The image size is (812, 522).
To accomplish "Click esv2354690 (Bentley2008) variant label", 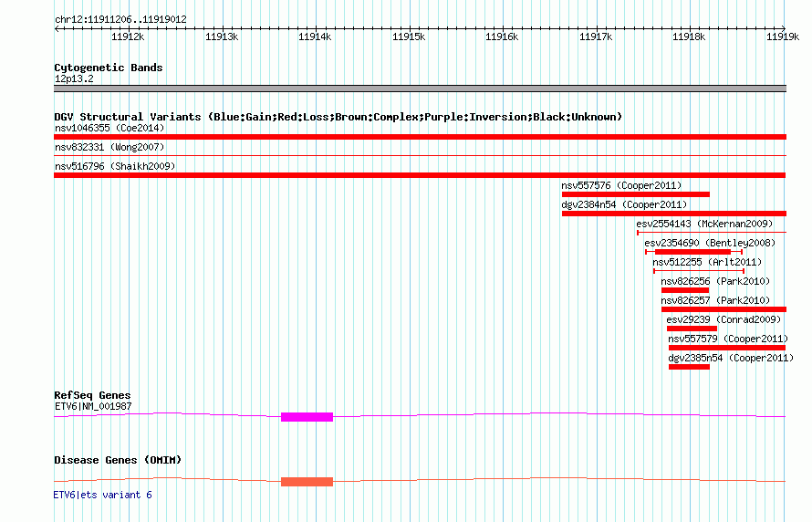I will [710, 243].
